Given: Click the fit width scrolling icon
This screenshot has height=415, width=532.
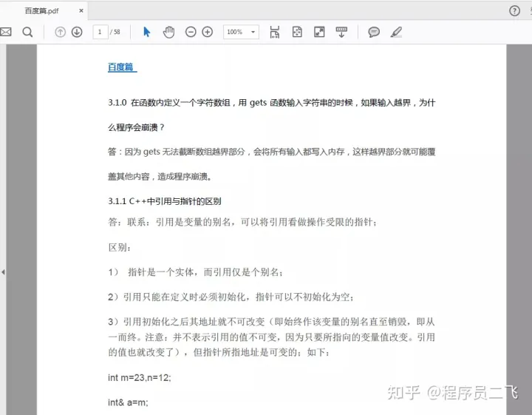Looking at the screenshot, I should pos(274,32).
